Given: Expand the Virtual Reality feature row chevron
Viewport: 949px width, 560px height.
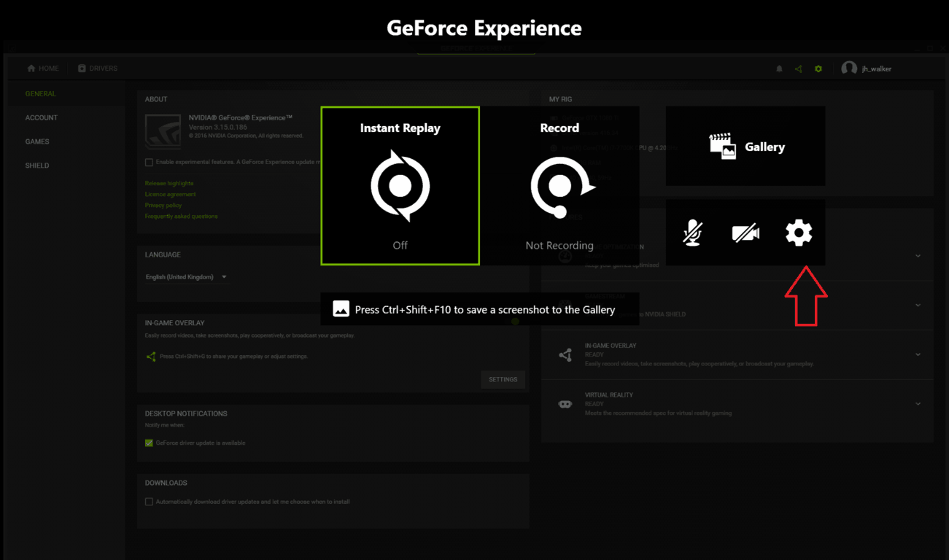Looking at the screenshot, I should (918, 404).
